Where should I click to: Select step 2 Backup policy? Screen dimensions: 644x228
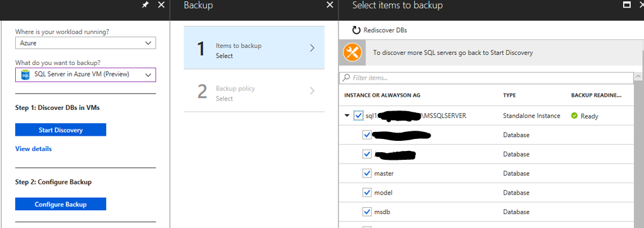(x=254, y=90)
